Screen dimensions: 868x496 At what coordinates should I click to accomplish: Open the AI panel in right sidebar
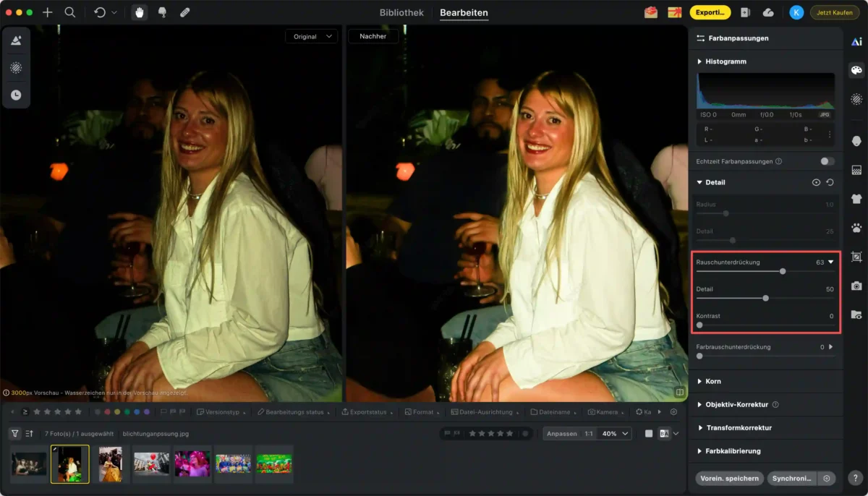(x=856, y=41)
